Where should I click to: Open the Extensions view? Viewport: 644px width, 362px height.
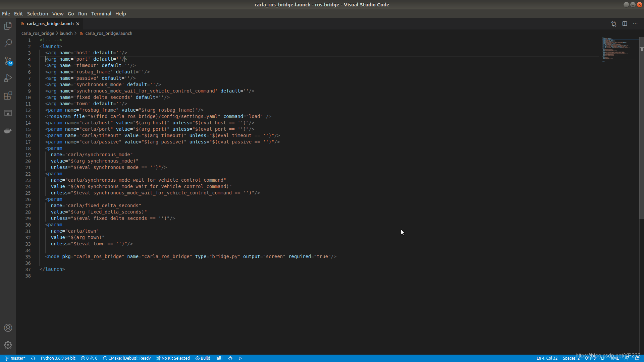coord(8,96)
